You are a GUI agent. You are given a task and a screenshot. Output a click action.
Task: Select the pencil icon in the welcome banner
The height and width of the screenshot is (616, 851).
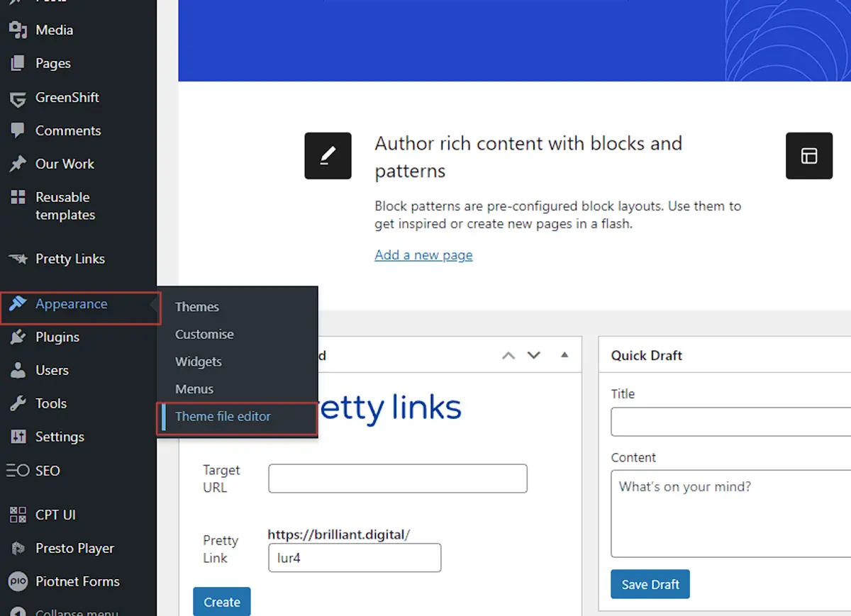[328, 155]
